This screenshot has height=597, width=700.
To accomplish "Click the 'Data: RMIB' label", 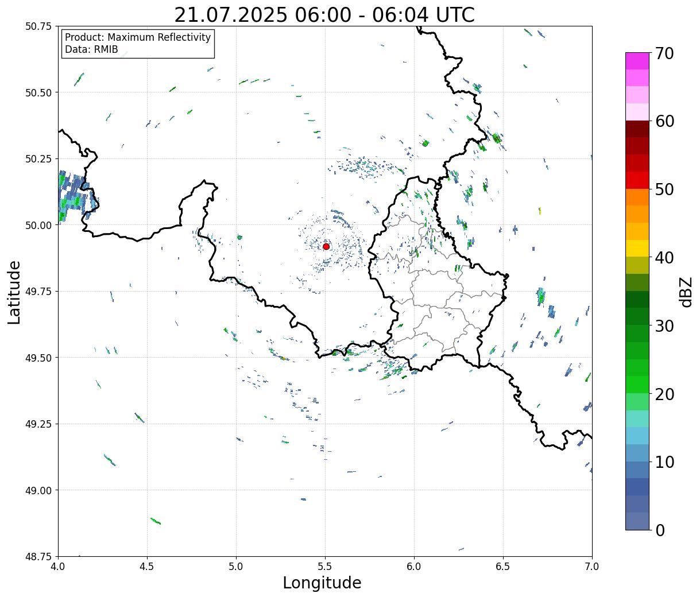I will tap(91, 50).
